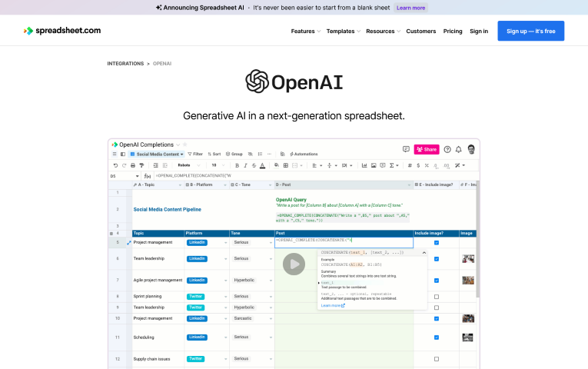Uncheck Include image for Project management row 5

tap(437, 242)
